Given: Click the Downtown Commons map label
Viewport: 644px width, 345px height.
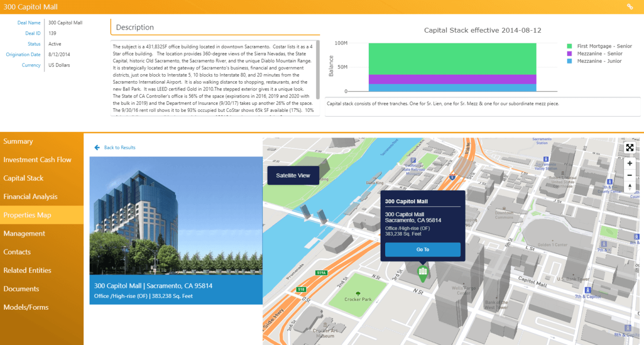Looking at the screenshot, I should 504,215.
